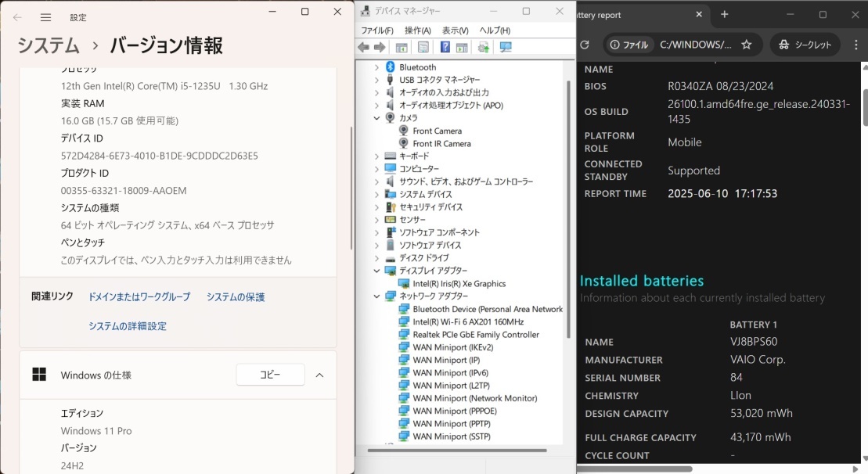Open the 操作 menu in Device Manager

(x=416, y=29)
